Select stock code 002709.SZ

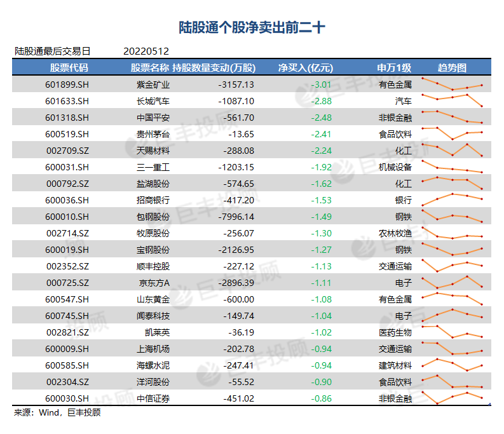point(67,151)
